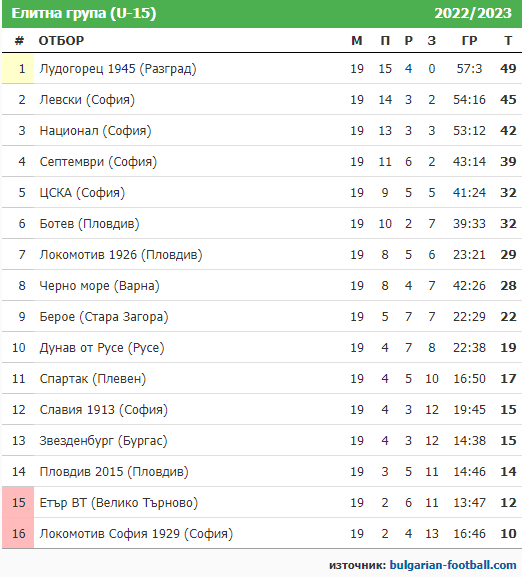Select team Левски (София)

point(87,100)
